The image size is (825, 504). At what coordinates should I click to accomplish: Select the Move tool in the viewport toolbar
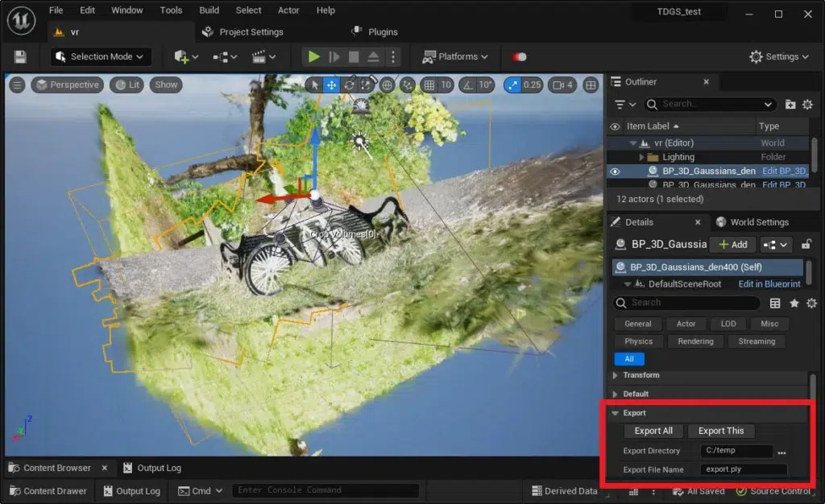tap(332, 84)
